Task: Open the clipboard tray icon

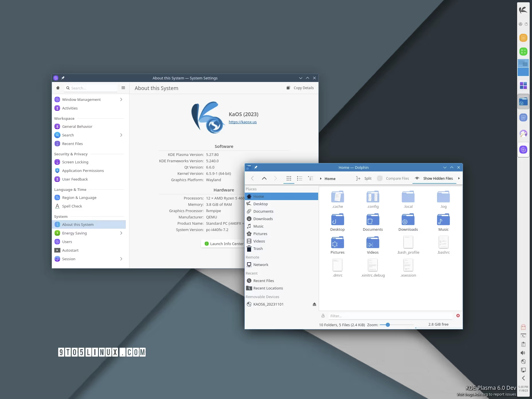Action: tap(523, 344)
